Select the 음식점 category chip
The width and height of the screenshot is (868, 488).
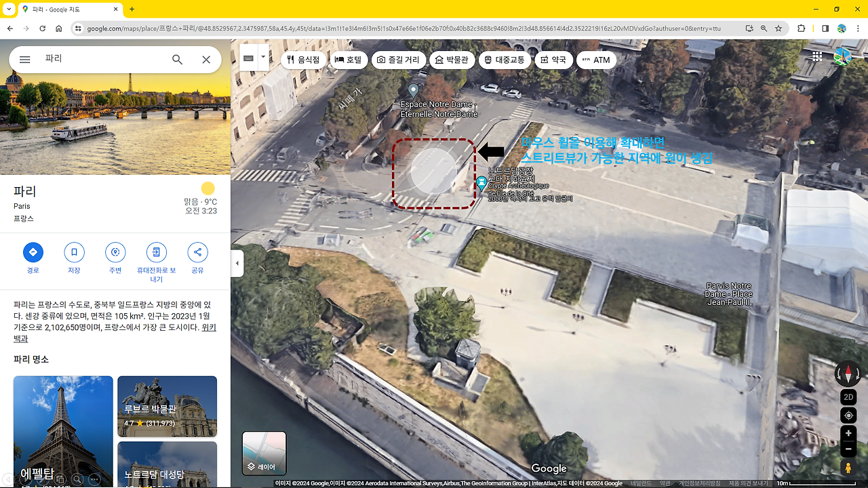pos(302,60)
